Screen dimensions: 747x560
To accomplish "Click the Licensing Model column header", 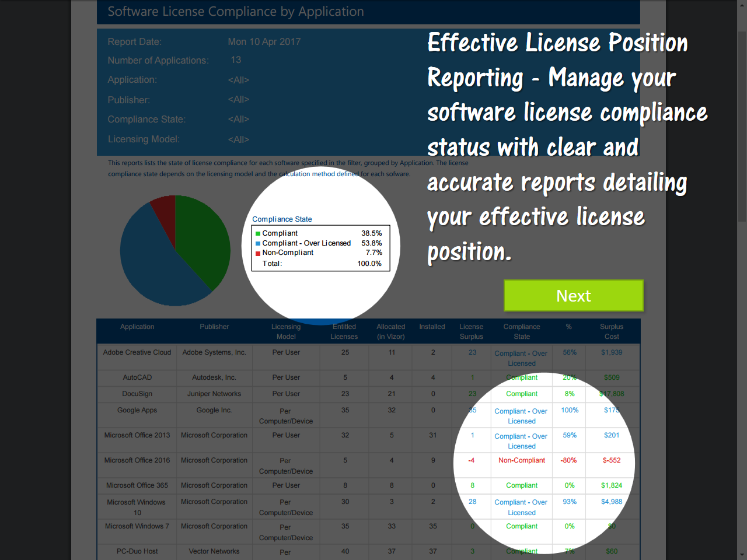I will (x=286, y=331).
